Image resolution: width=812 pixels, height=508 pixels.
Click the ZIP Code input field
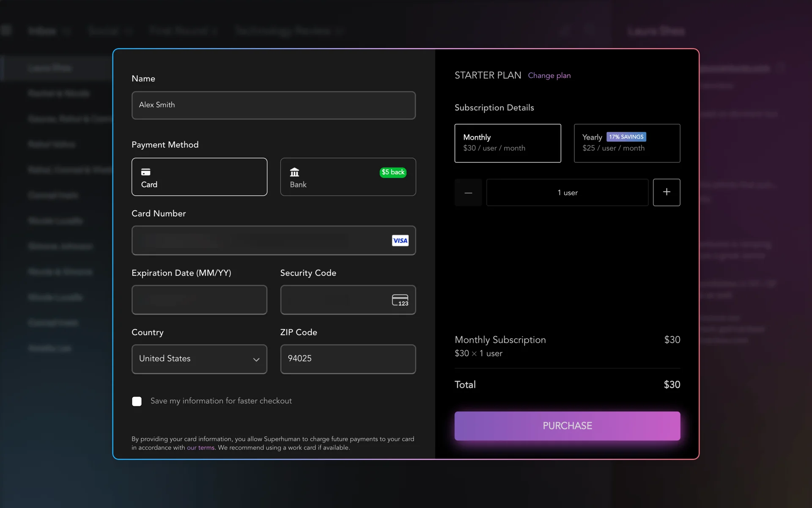click(348, 359)
